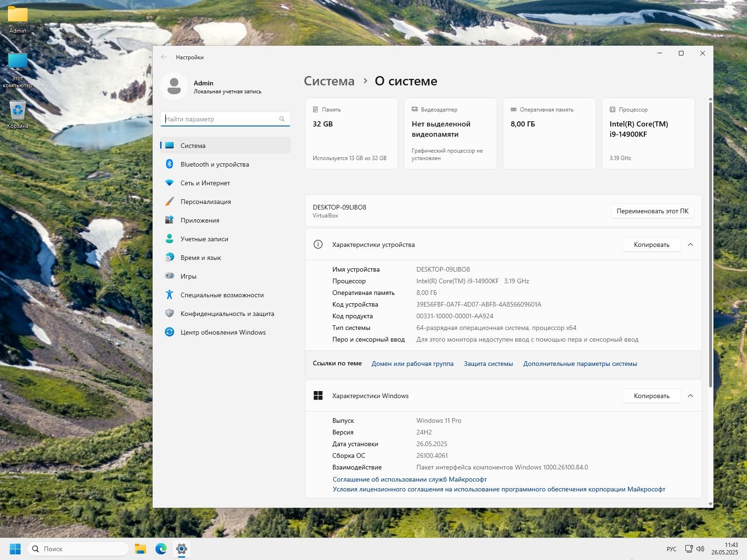The width and height of the screenshot is (747, 560).
Task: Click Переименовать этот ПК button
Action: click(x=652, y=211)
